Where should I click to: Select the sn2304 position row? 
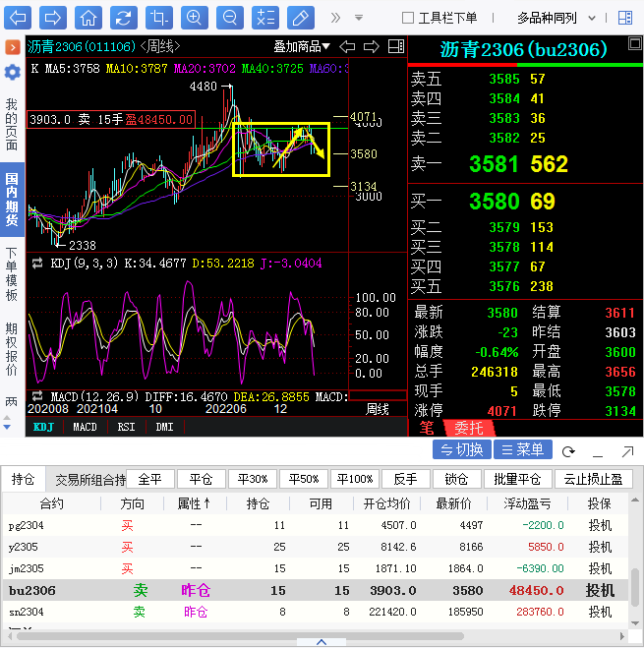click(x=315, y=612)
